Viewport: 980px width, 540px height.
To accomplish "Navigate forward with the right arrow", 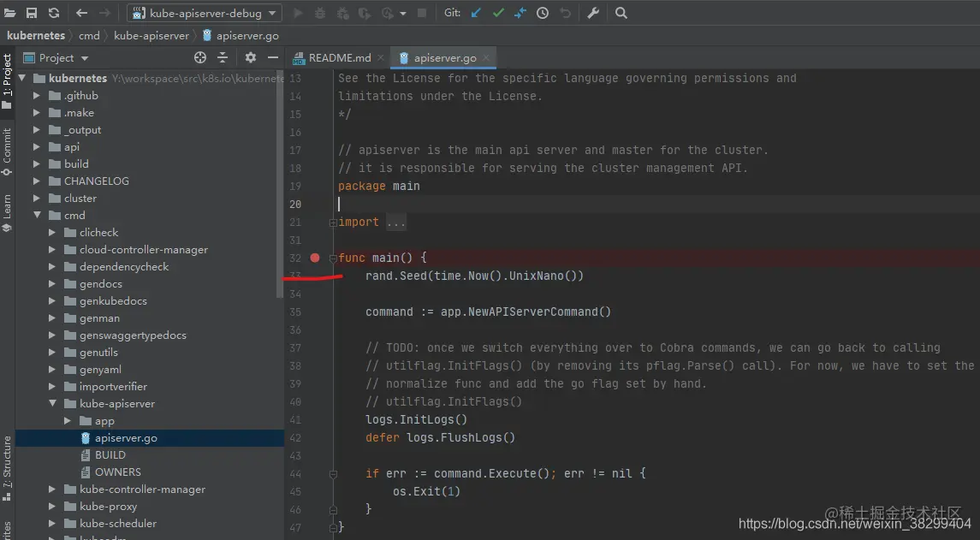I will click(x=104, y=13).
